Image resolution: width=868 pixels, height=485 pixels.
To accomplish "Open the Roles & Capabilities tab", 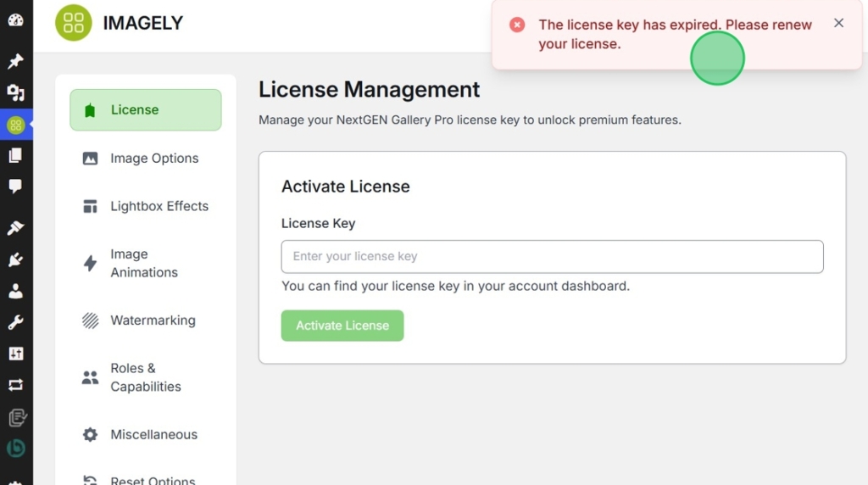I will coord(146,377).
